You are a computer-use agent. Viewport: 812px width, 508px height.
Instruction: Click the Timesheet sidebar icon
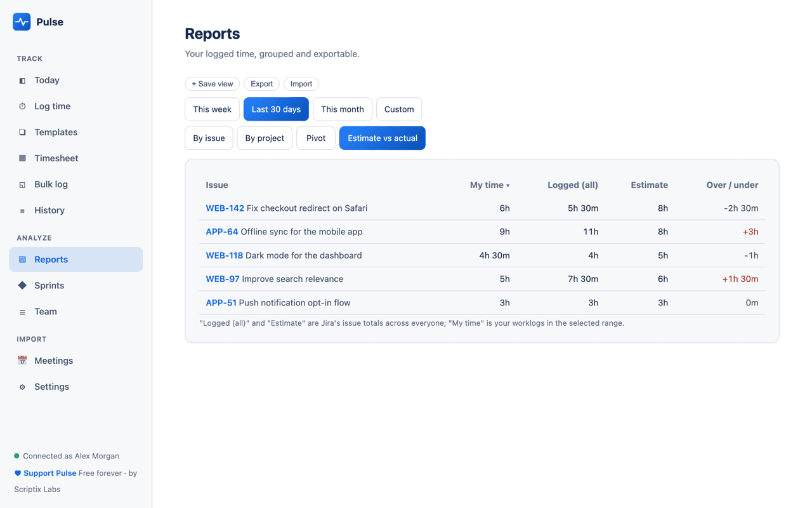(22, 158)
